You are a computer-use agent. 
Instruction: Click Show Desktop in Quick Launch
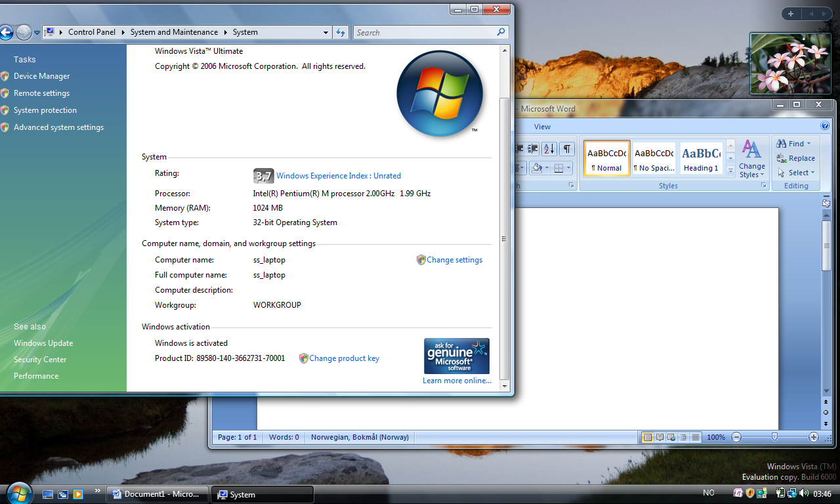[48, 494]
